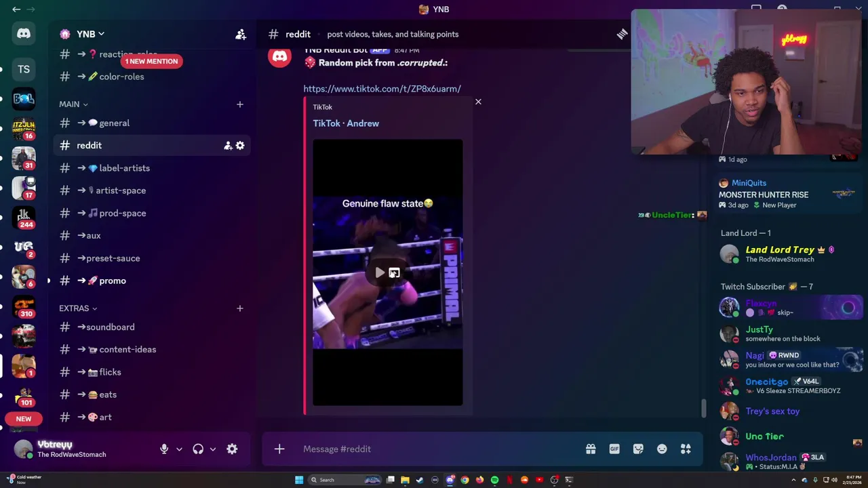868x488 pixels.
Task: Open the server with 101 notifications
Action: [x=24, y=395]
